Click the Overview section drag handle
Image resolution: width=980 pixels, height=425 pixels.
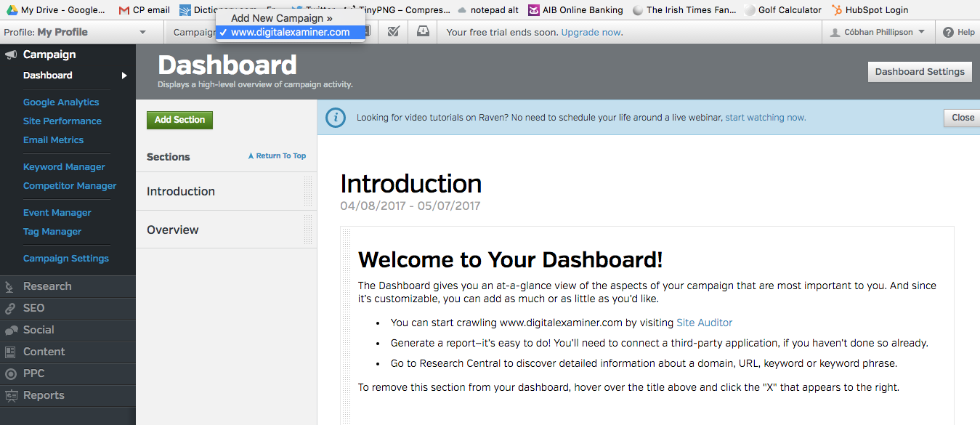tap(308, 230)
